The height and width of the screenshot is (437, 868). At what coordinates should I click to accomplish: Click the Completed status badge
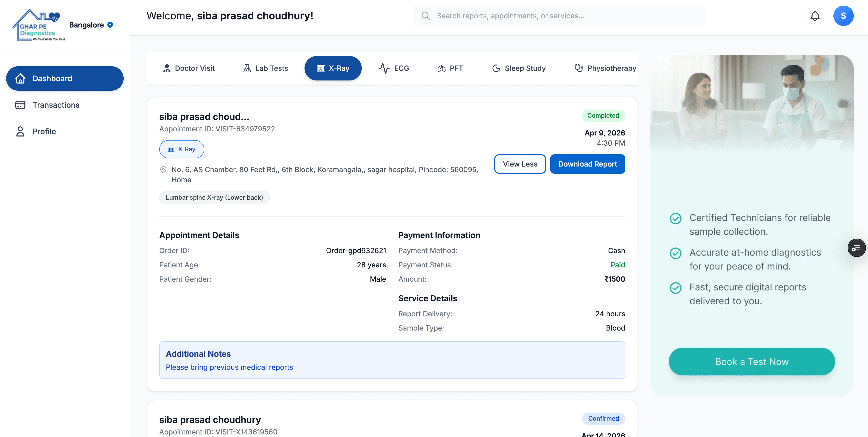tap(603, 116)
